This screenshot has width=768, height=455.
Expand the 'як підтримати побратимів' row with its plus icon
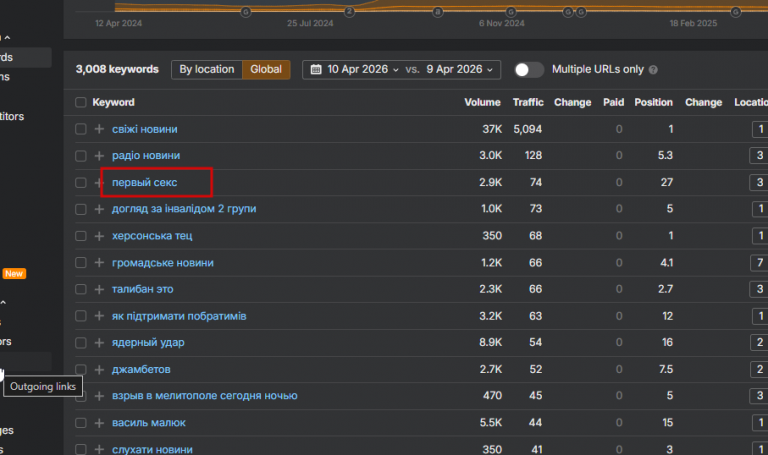tap(99, 316)
